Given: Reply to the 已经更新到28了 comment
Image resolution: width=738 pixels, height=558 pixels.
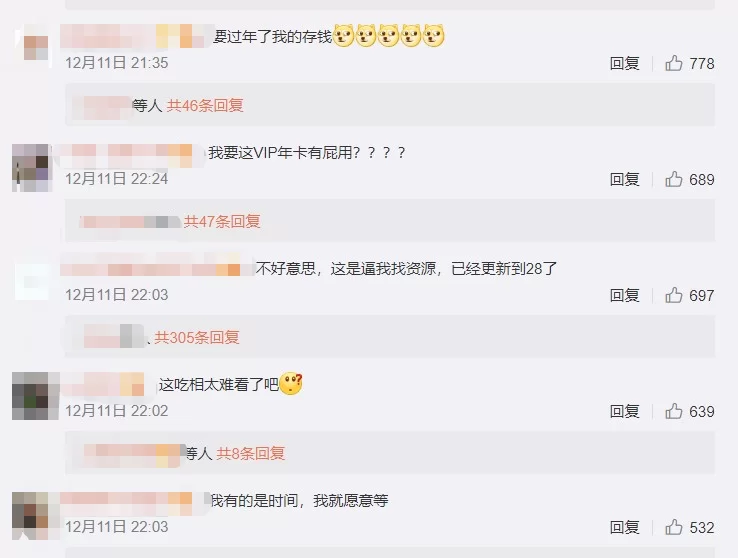Looking at the screenshot, I should click(625, 295).
